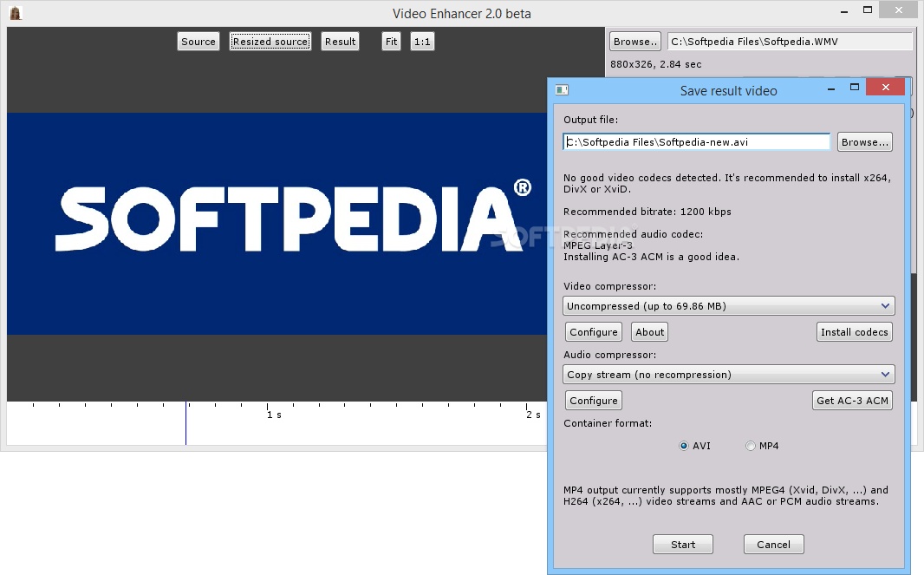Click Install codecs button
This screenshot has width=924, height=575.
tap(854, 331)
